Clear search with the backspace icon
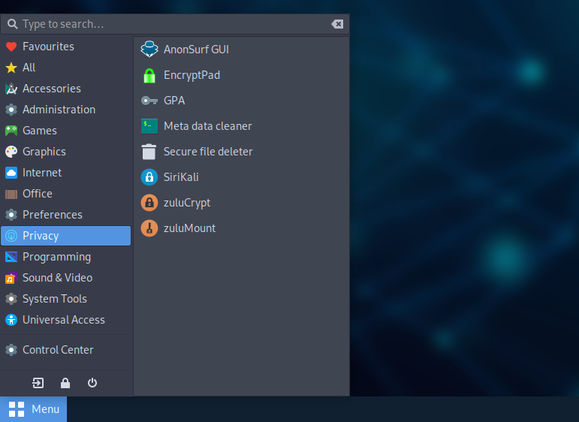 click(x=337, y=24)
